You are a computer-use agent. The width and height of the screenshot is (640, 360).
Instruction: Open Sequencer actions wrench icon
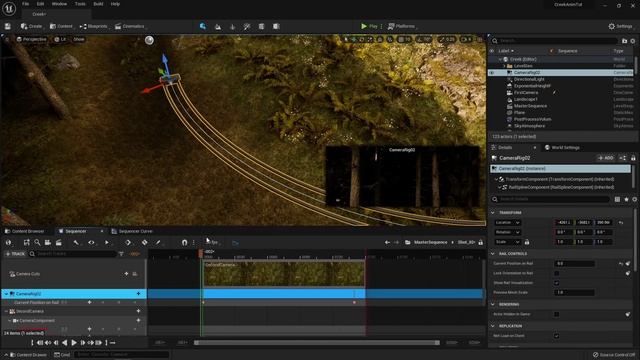76,242
